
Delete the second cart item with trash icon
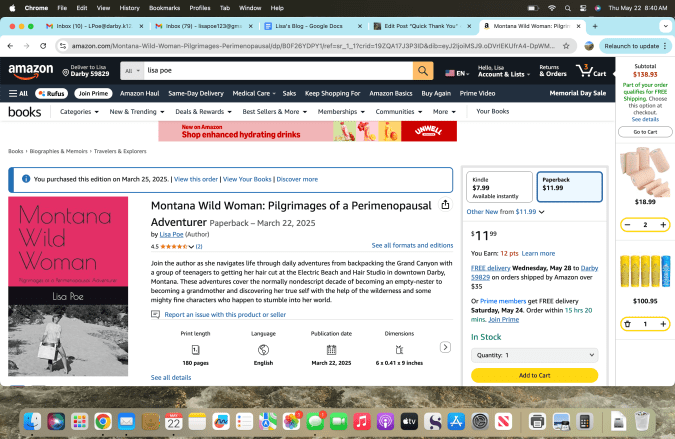tap(627, 324)
